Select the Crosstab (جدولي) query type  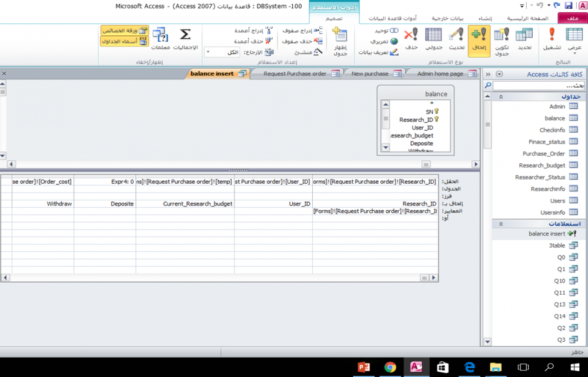[433, 39]
